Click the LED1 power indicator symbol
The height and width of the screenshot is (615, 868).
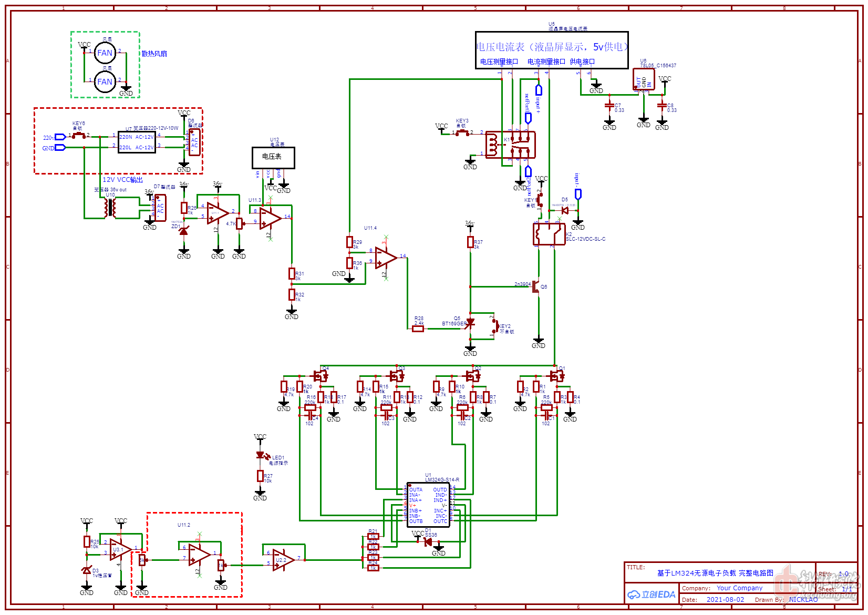pyautogui.click(x=260, y=455)
